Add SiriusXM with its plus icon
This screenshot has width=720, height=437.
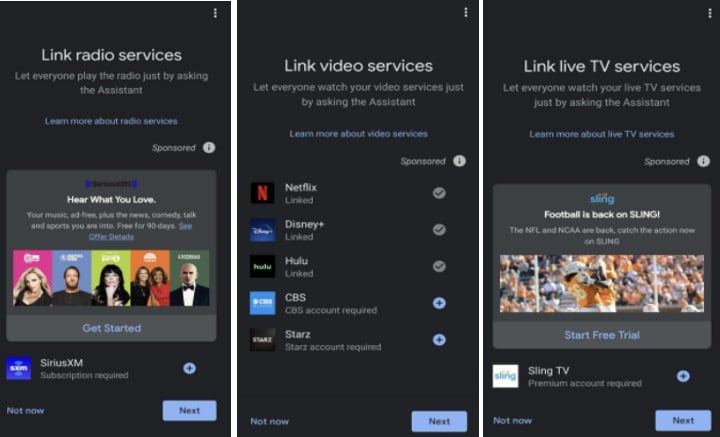(189, 368)
